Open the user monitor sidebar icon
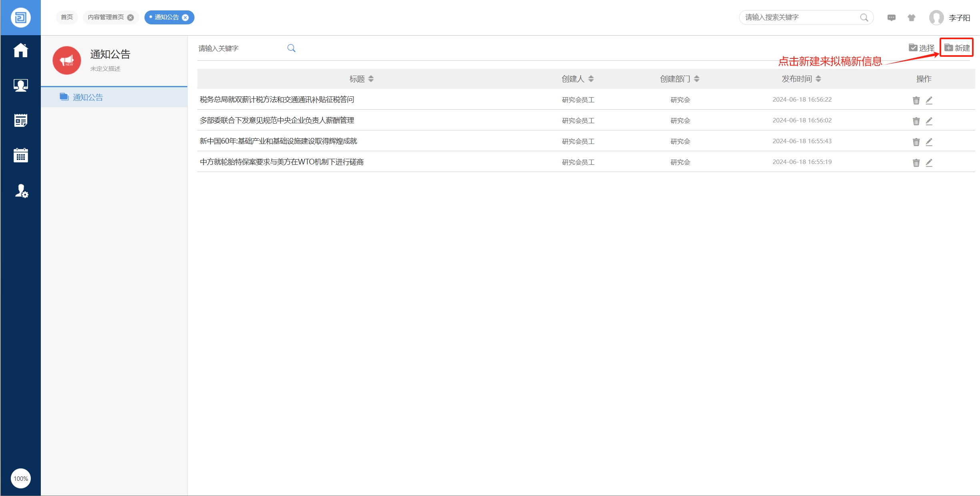Screen dimensions: 980x496 tap(21, 85)
